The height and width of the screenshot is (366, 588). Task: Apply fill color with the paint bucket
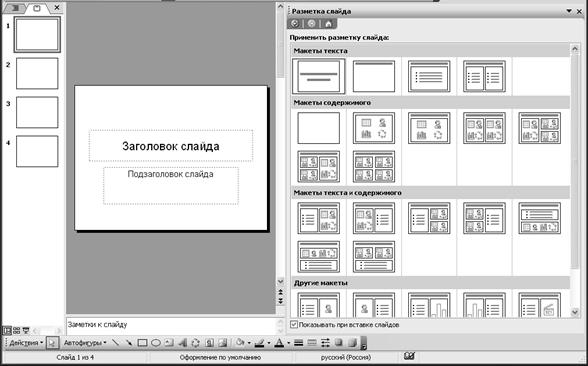click(x=240, y=343)
